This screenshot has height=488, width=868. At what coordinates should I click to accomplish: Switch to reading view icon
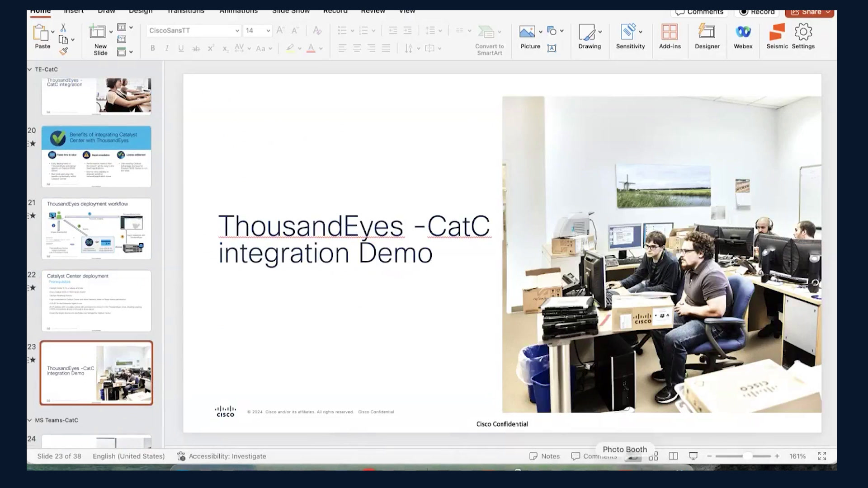coord(673,456)
